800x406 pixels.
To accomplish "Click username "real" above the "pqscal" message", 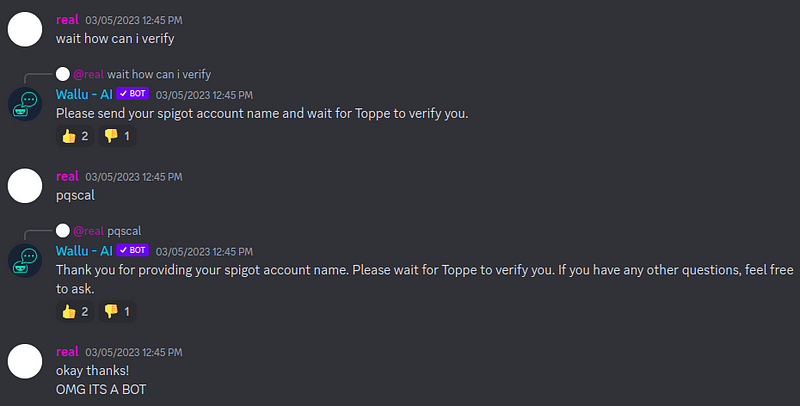I will click(x=67, y=176).
